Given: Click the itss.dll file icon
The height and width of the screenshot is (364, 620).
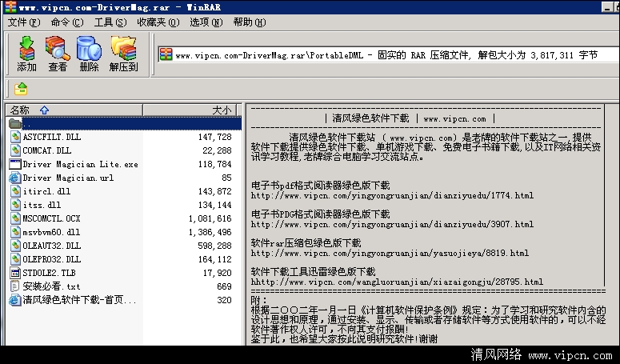Looking at the screenshot, I should [x=15, y=205].
